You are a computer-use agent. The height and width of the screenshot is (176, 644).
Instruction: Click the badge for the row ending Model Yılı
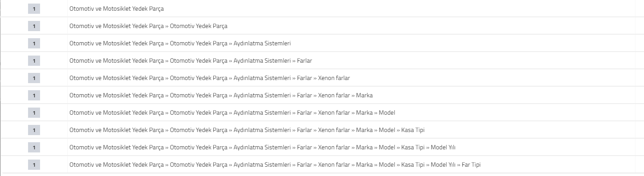tap(34, 147)
